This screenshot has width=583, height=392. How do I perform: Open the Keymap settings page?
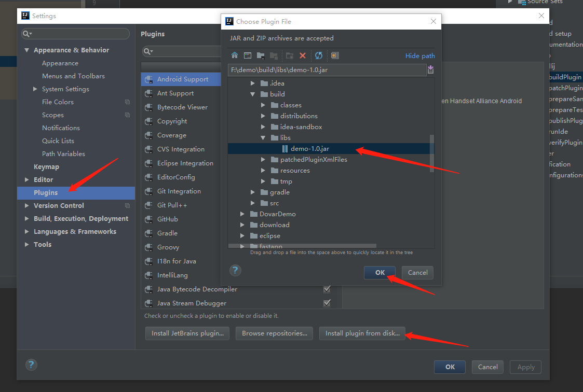tap(46, 166)
